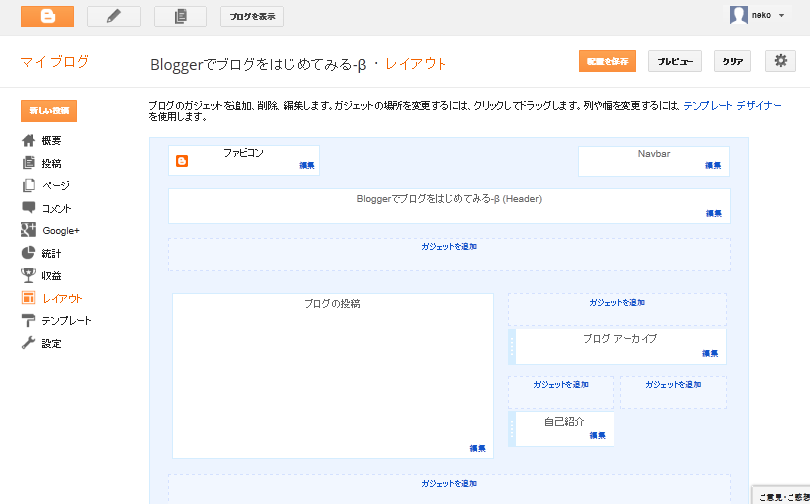Click the paint roller icon beside テンプレート
The height and width of the screenshot is (504, 810).
click(x=28, y=321)
